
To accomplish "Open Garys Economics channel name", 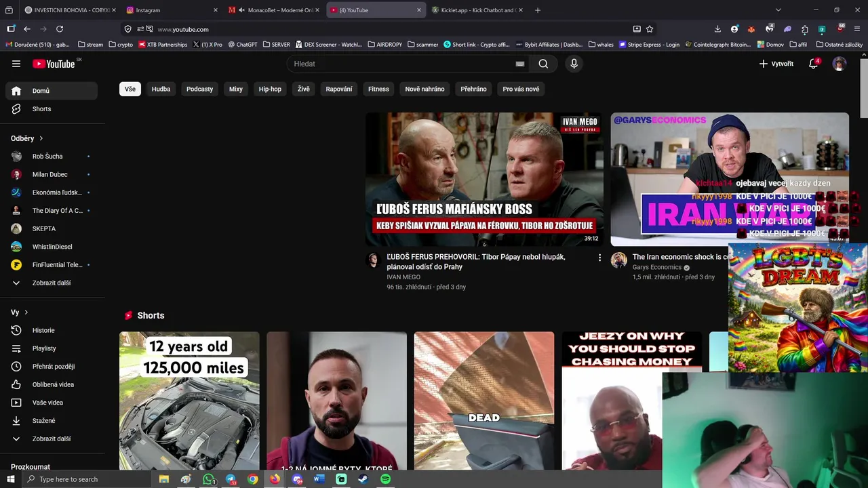I will coord(657,267).
